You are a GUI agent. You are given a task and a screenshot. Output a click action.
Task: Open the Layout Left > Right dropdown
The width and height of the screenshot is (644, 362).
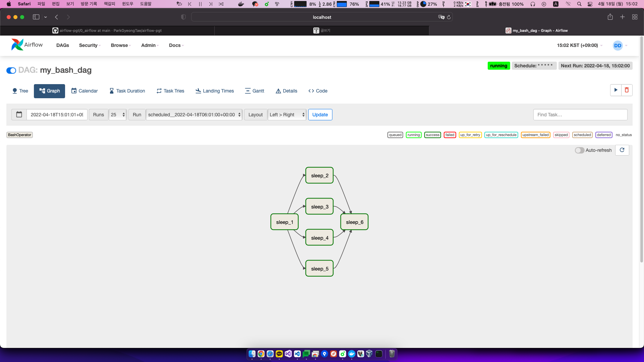tap(287, 115)
